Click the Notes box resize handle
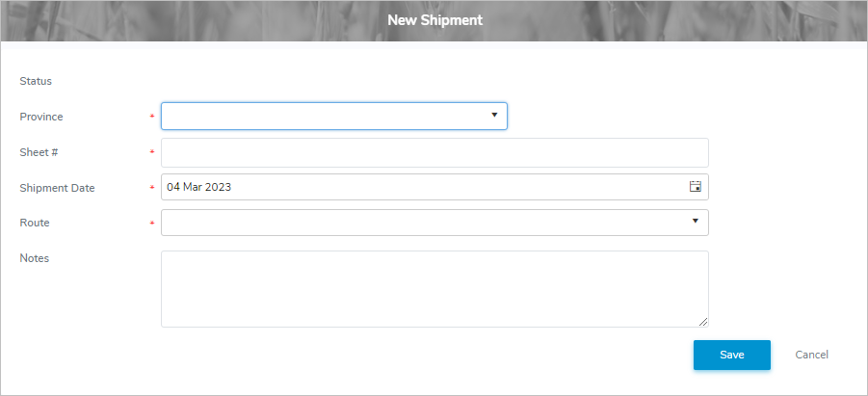The image size is (868, 396). pyautogui.click(x=703, y=322)
